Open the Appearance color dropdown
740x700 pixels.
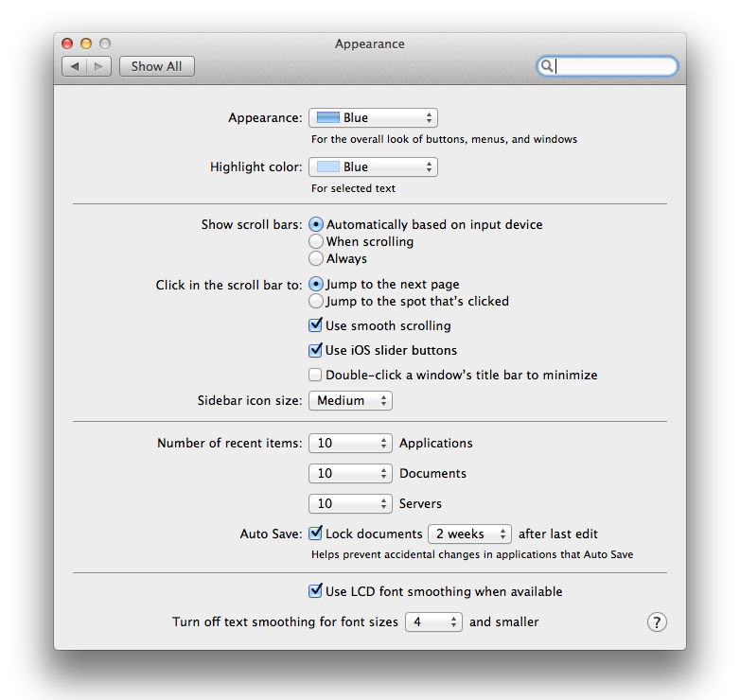[x=373, y=118]
